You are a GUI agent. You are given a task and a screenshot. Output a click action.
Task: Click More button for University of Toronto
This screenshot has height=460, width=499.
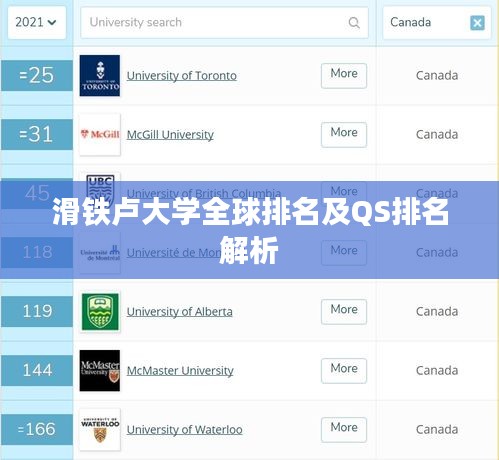(x=344, y=76)
